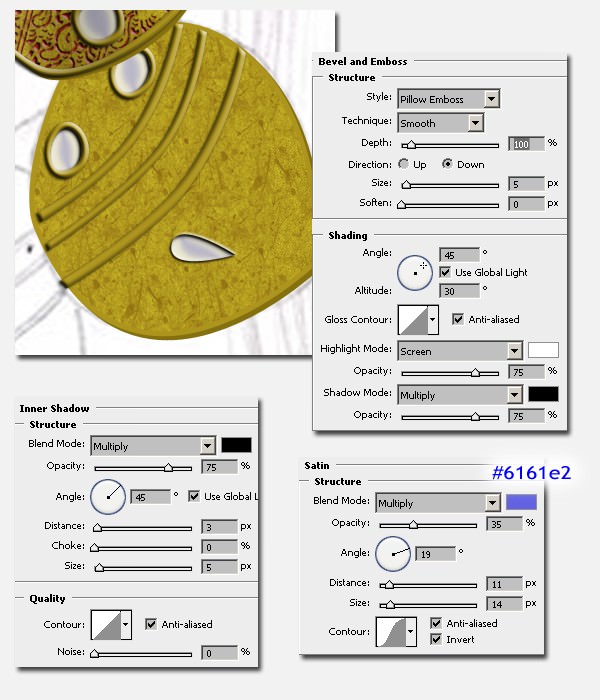Open the Satin Contour picker arrow

coord(411,632)
